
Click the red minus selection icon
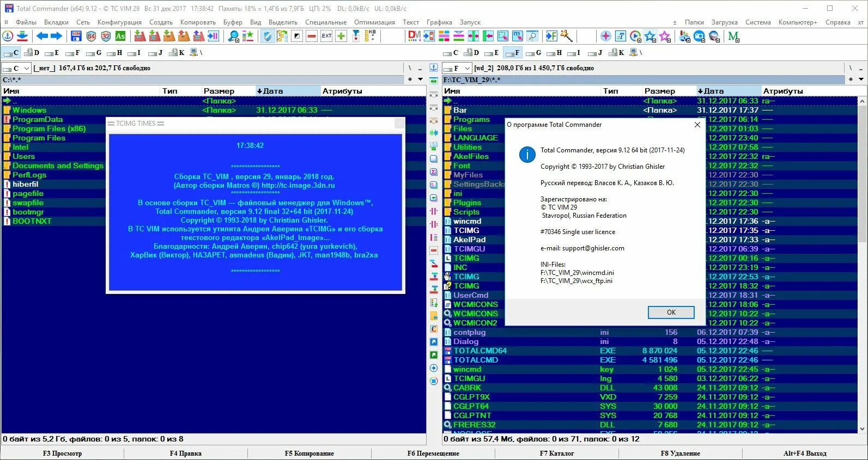click(x=312, y=36)
